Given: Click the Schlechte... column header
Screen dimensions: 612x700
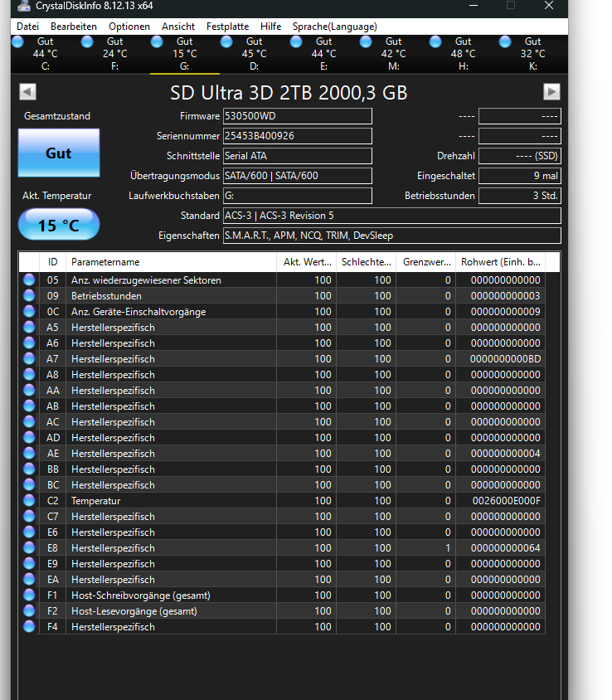Looking at the screenshot, I should click(x=366, y=262).
